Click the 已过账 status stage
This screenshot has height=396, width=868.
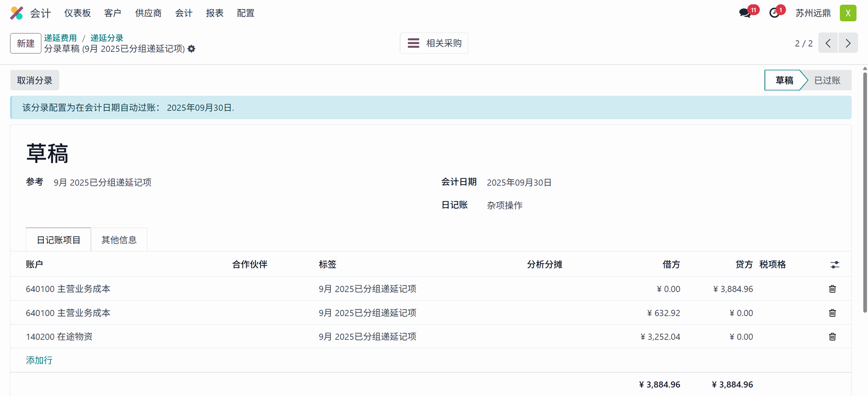coord(827,80)
